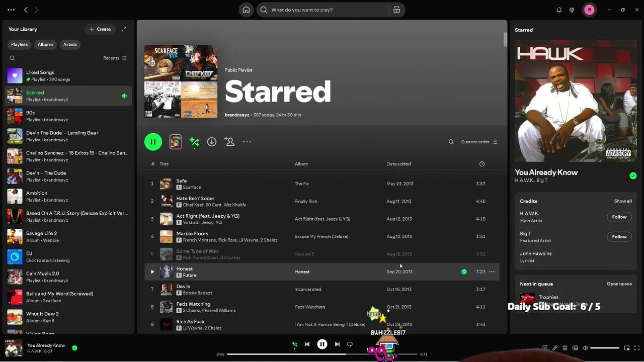
Task: Open more options for Honest track
Action: 492,271
